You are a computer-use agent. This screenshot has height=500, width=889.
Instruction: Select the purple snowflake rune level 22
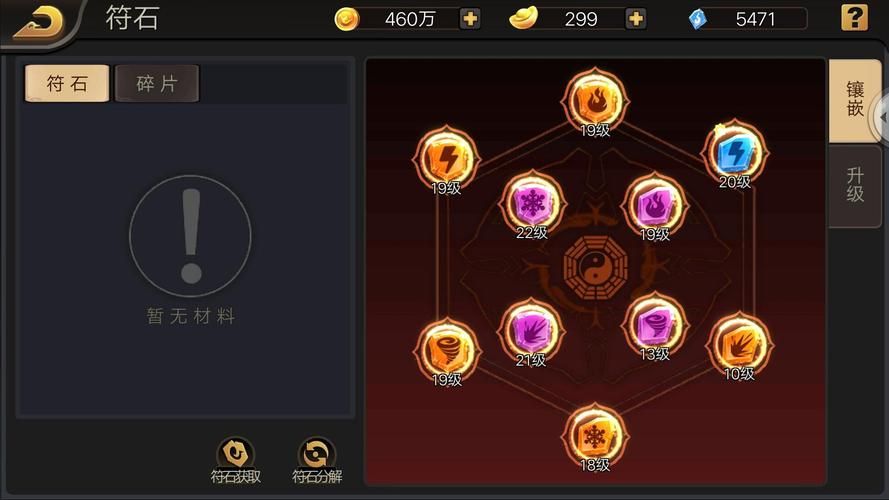pyautogui.click(x=532, y=204)
